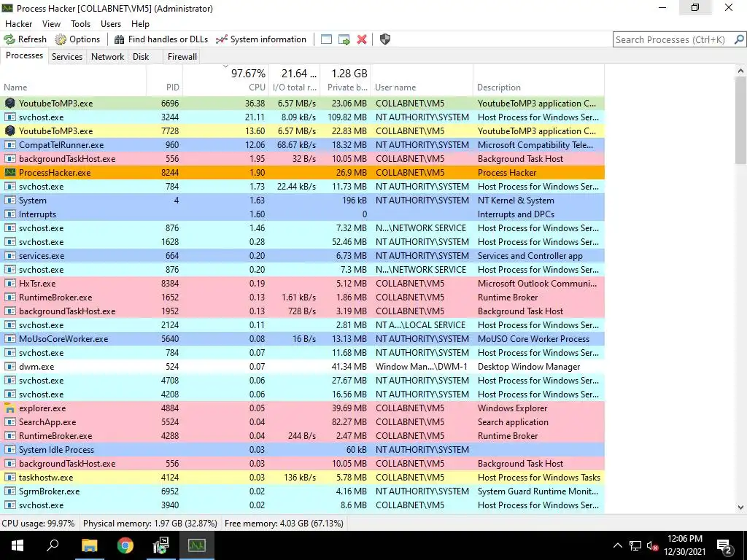
Task: Switch to the Firewall tab
Action: pyautogui.click(x=182, y=57)
